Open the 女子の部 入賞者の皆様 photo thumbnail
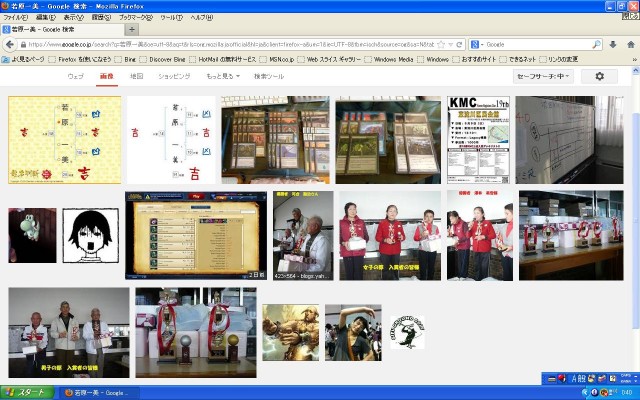Screen dimensions: 640x400 click(x=390, y=236)
